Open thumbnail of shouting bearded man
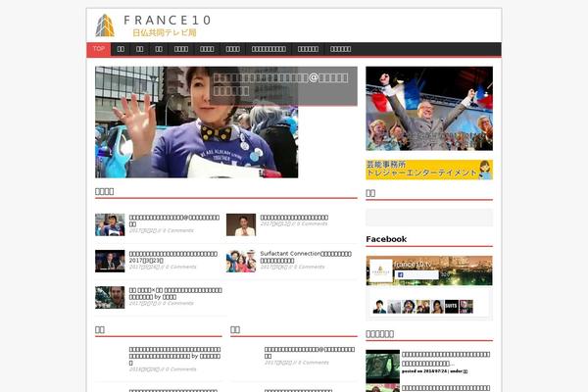The image size is (588, 392). [x=110, y=298]
